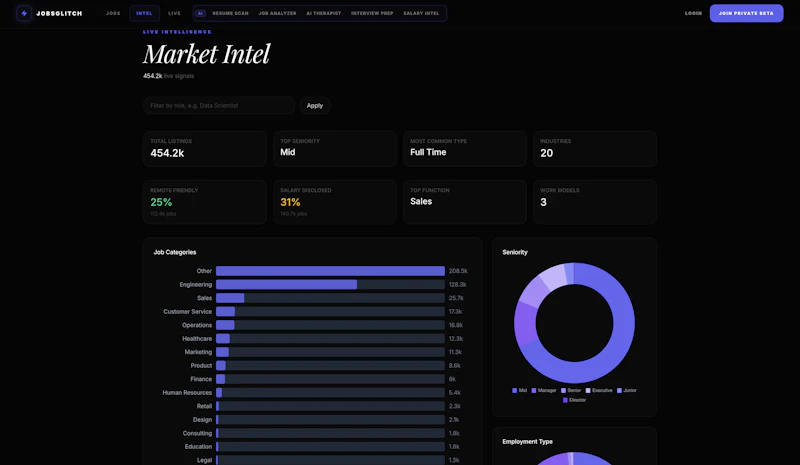The width and height of the screenshot is (800, 465).
Task: Click the Seniority panel heading
Action: tap(515, 252)
